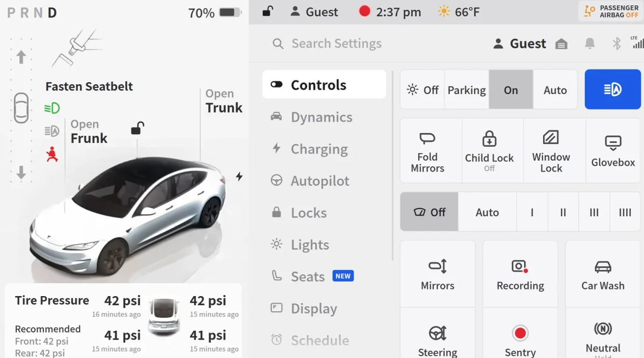The width and height of the screenshot is (644, 358).
Task: Set wipers to Auto
Action: click(487, 212)
